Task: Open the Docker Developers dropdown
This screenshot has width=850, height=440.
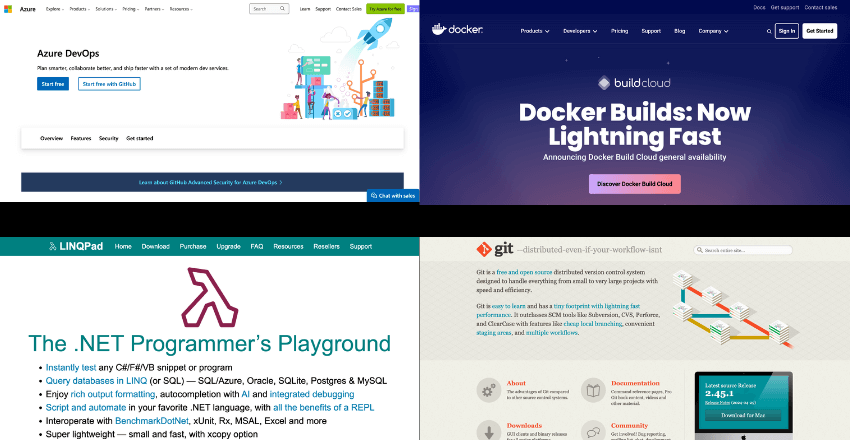Action: coord(580,31)
